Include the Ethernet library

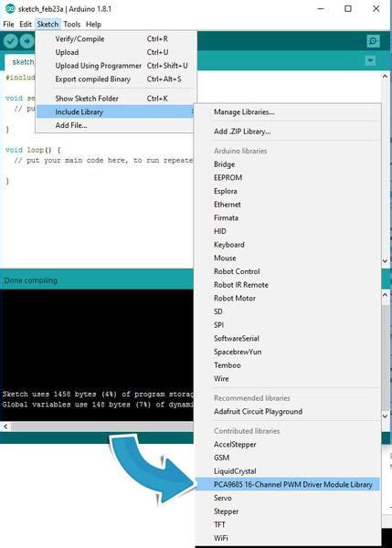coord(288,205)
